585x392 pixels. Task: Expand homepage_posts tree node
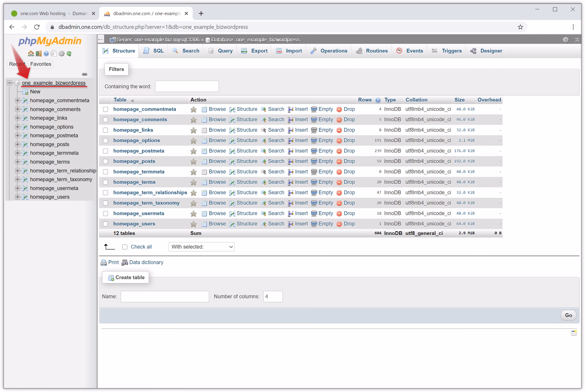point(17,144)
